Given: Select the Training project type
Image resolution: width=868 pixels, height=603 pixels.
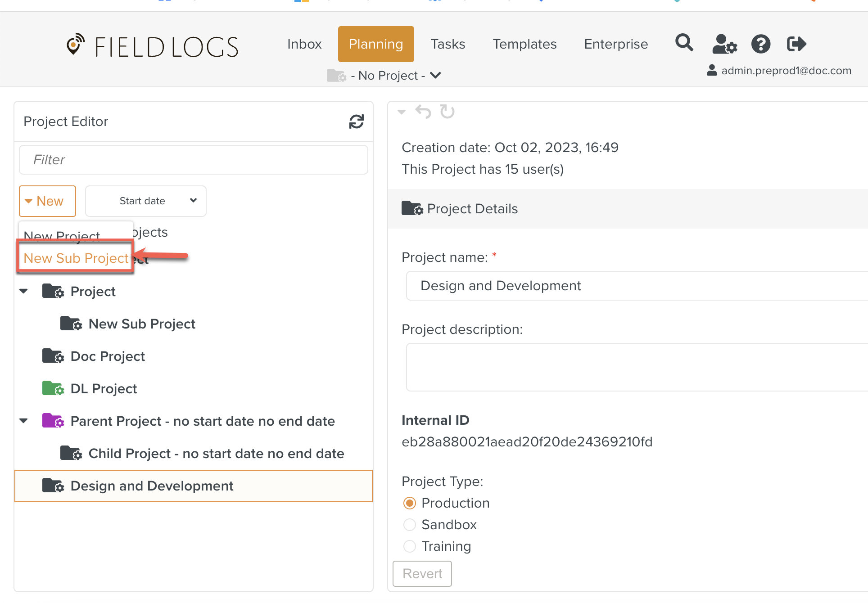Looking at the screenshot, I should click(410, 546).
